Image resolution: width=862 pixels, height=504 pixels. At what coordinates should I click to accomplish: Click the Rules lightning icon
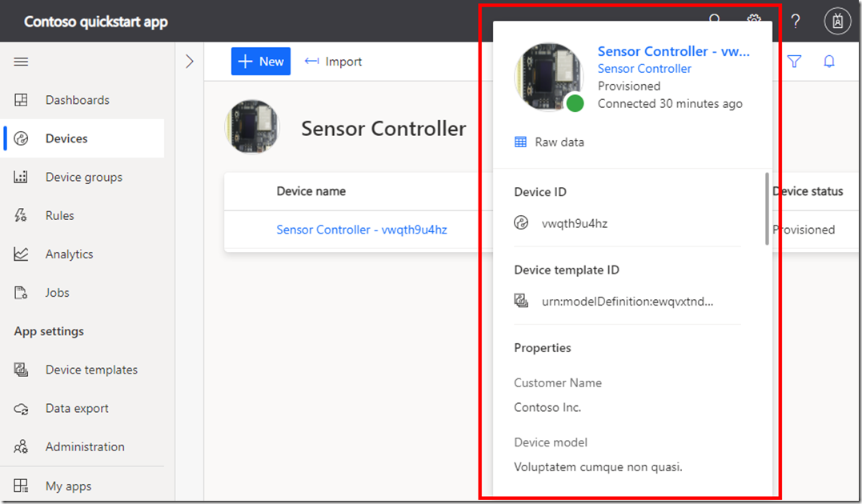21,215
